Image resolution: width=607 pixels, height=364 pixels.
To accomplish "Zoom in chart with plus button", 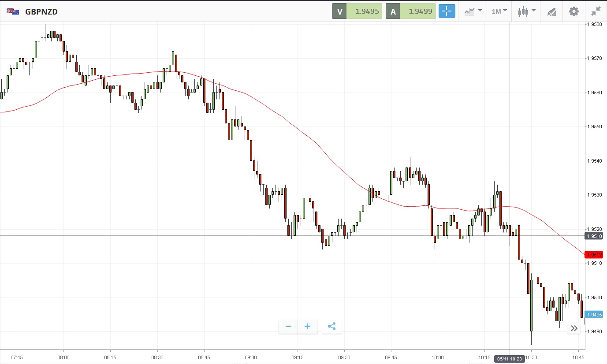I will tap(308, 327).
